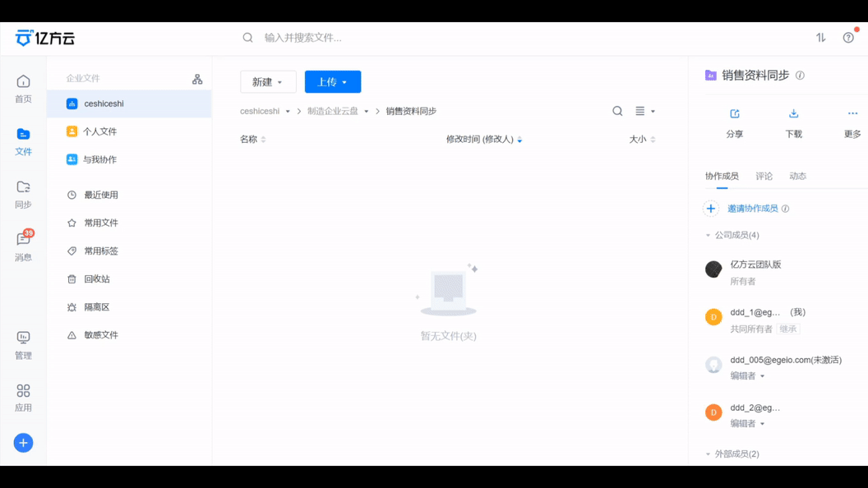Screen dimensions: 868x488
Task: Click the 管理 admin icon in sidebar
Action: [23, 345]
